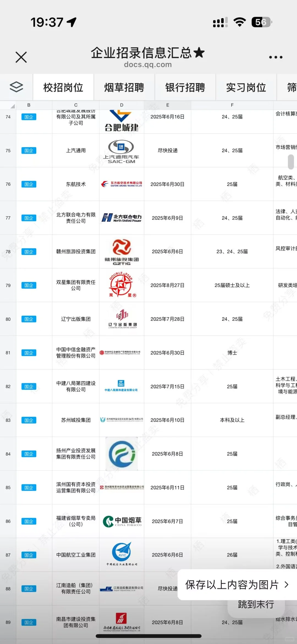297x644 pixels.
Task: Select the cell 双星集团有限责任公司
Action: [x=76, y=285]
